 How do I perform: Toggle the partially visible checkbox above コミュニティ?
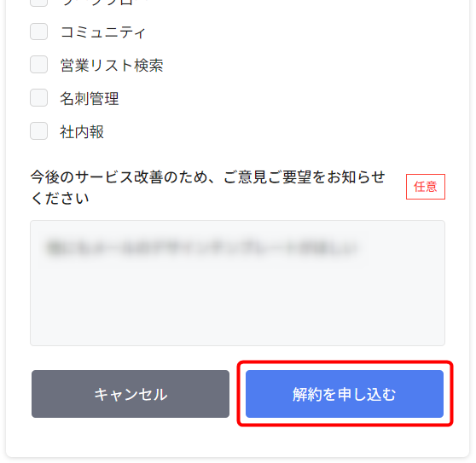click(x=39, y=3)
